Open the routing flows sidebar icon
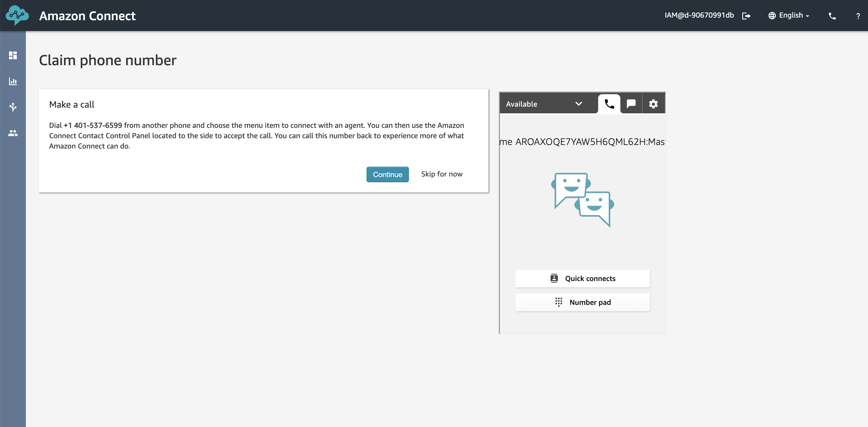Image resolution: width=868 pixels, height=427 pixels. 13,107
